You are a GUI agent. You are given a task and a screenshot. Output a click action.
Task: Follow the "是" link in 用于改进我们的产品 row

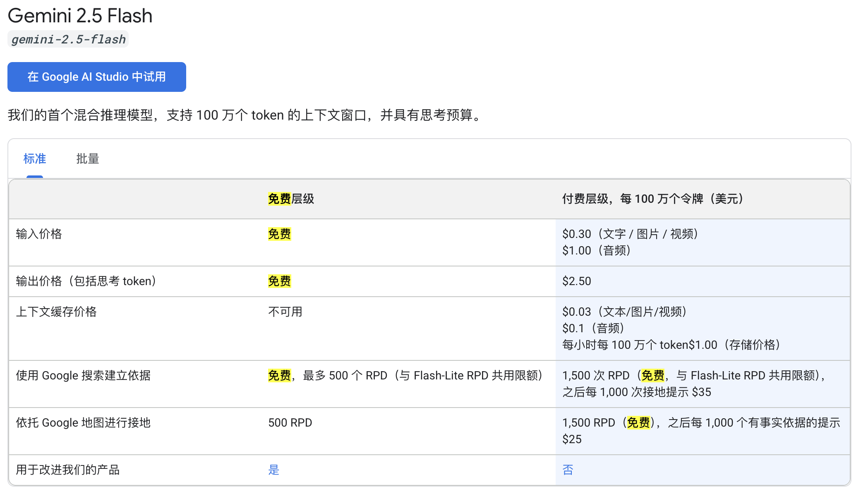pyautogui.click(x=274, y=470)
